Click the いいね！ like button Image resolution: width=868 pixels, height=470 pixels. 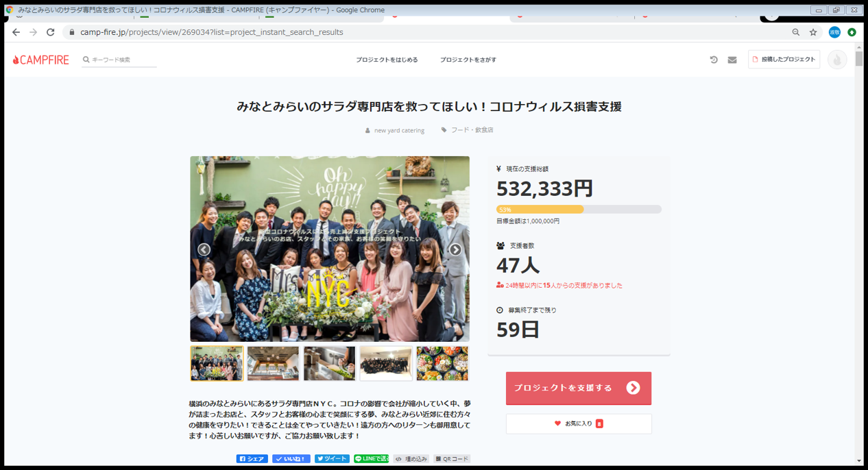point(291,459)
